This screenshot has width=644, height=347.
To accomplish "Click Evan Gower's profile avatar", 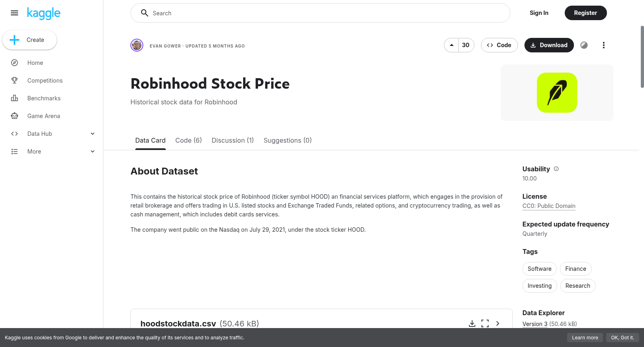I will click(137, 45).
